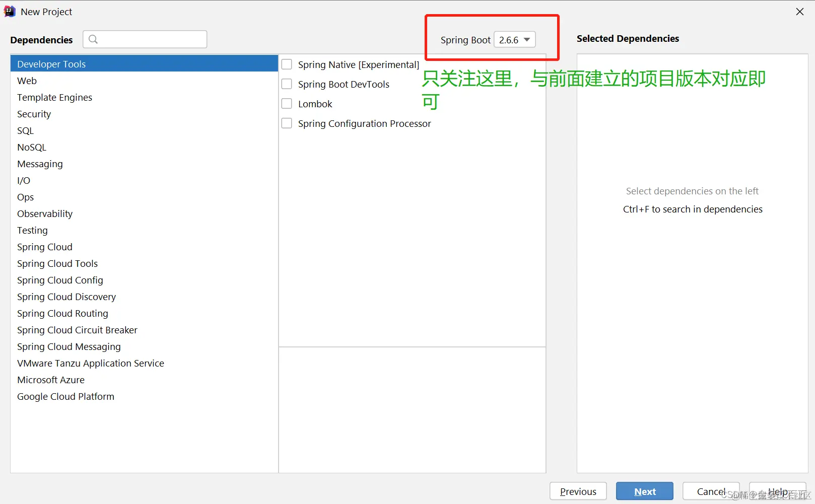
Task: Click the IntelliJ logo in the title bar
Action: click(x=10, y=12)
